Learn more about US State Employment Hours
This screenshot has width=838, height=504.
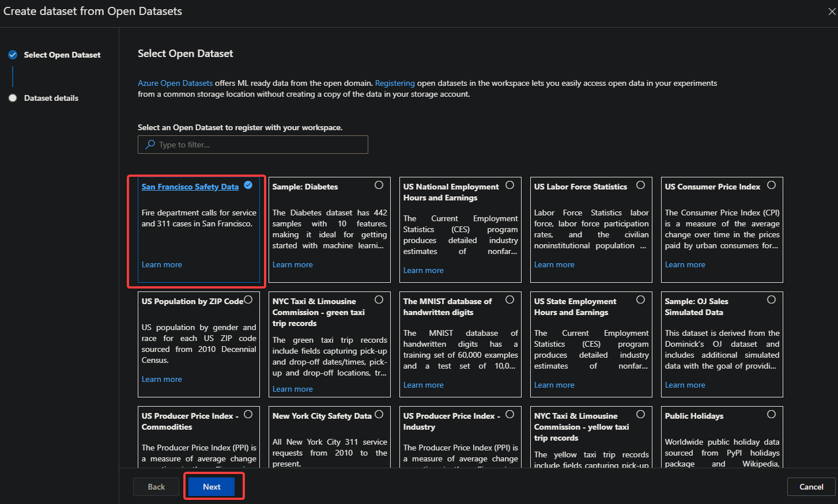554,385
